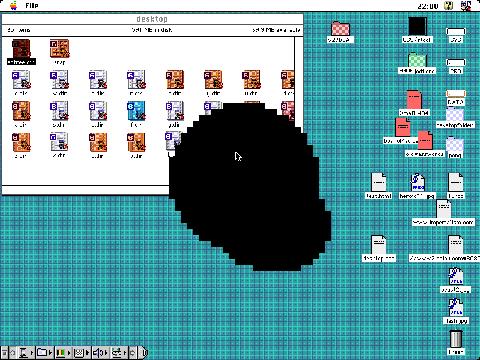
Task: Open the monitor color depth Control Strip module
Action: point(62,352)
